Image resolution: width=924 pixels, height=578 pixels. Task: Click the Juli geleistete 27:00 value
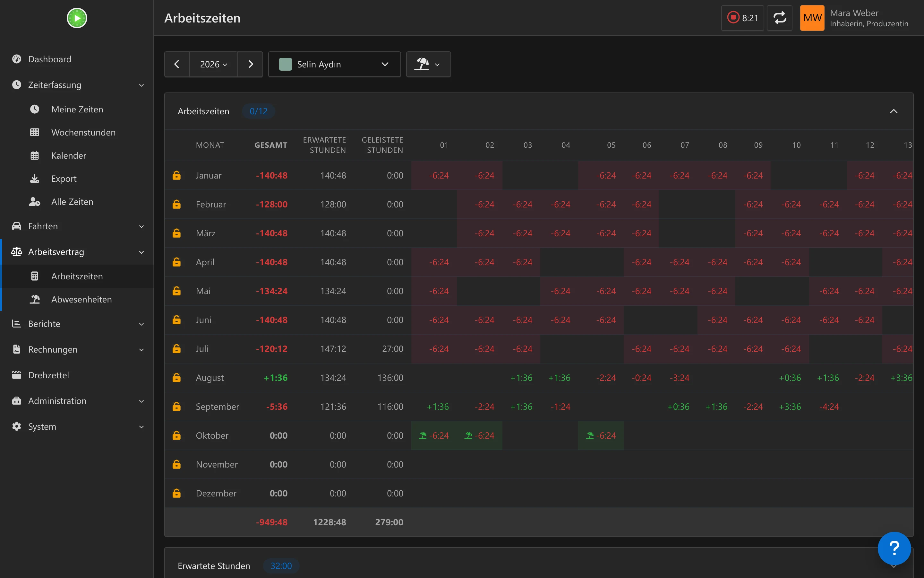click(x=392, y=349)
